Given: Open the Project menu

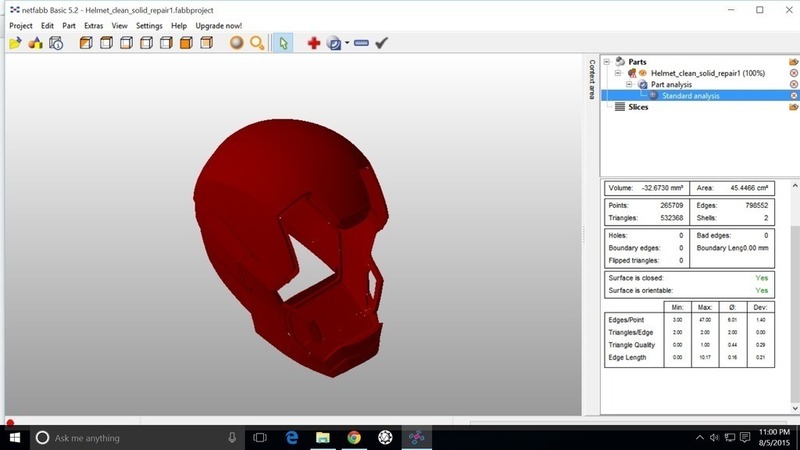Looking at the screenshot, I should click(x=21, y=26).
